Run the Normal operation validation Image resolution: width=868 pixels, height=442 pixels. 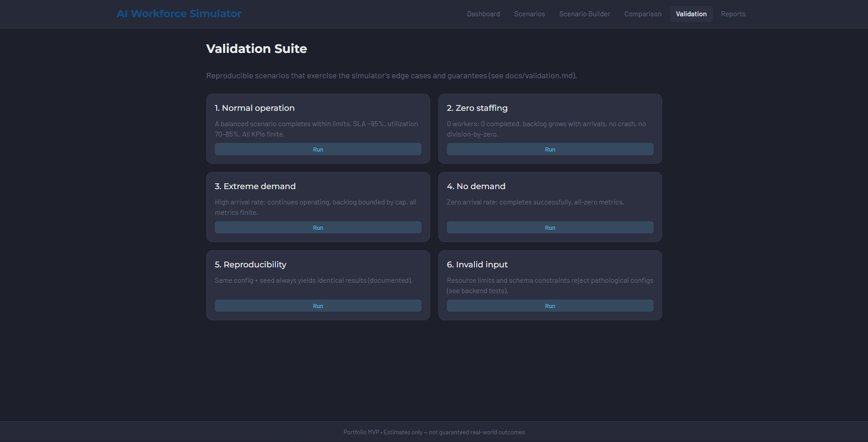(x=318, y=149)
